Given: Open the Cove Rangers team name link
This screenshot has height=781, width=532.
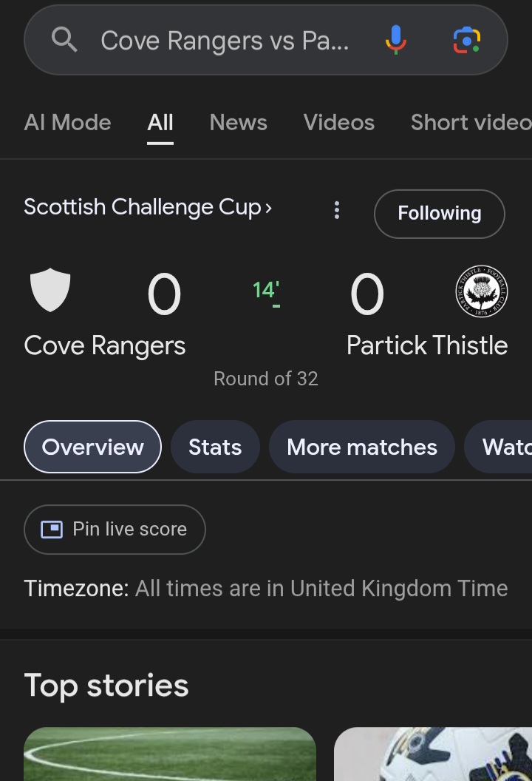Looking at the screenshot, I should [105, 345].
